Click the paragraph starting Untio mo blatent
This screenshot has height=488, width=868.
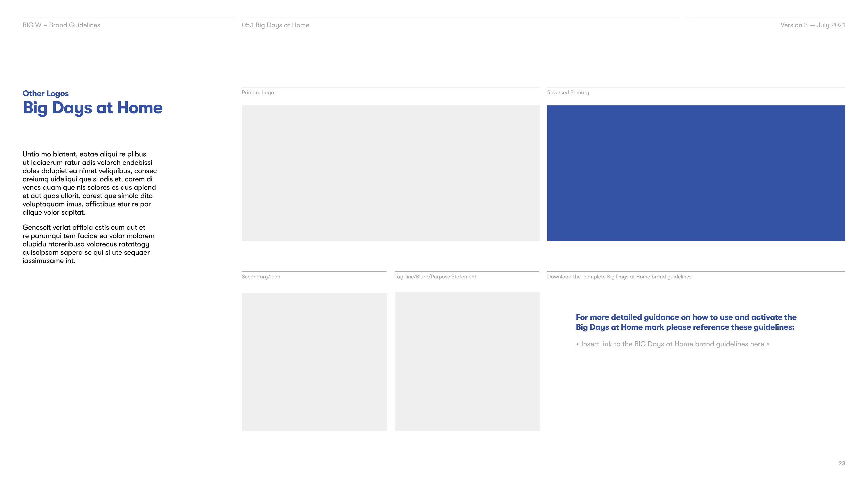[89, 183]
